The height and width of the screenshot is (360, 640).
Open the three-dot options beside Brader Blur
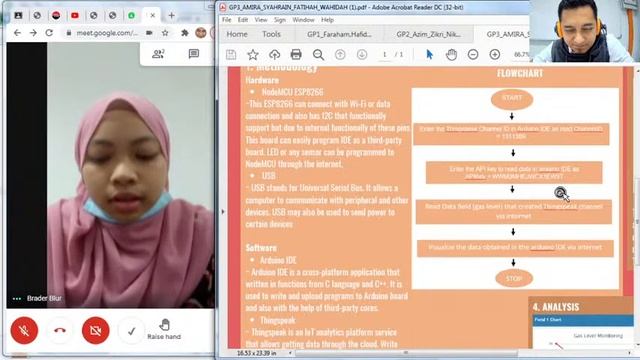point(17,298)
